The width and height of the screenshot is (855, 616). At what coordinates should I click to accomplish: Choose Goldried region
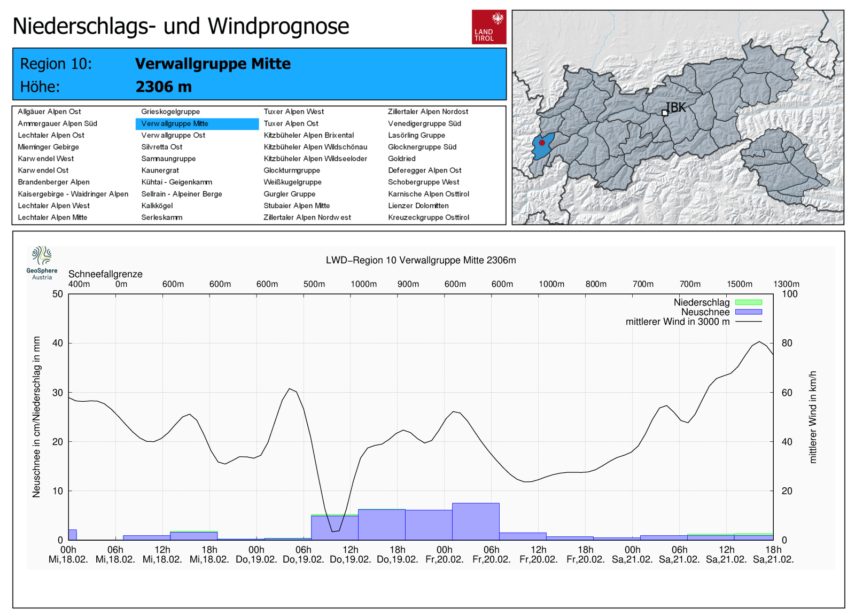click(402, 159)
